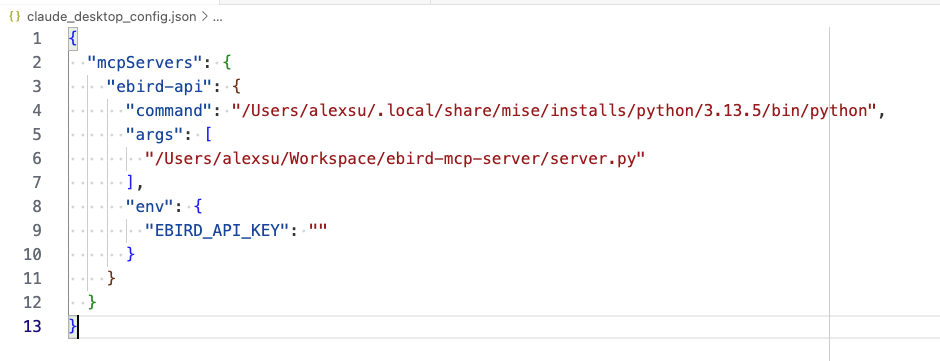Place cursor in the "ebird-api" key

160,87
